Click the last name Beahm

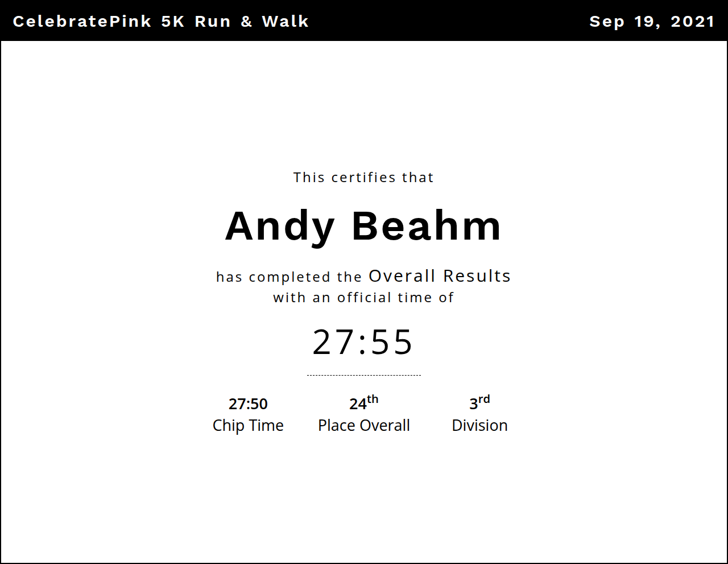tap(427, 227)
